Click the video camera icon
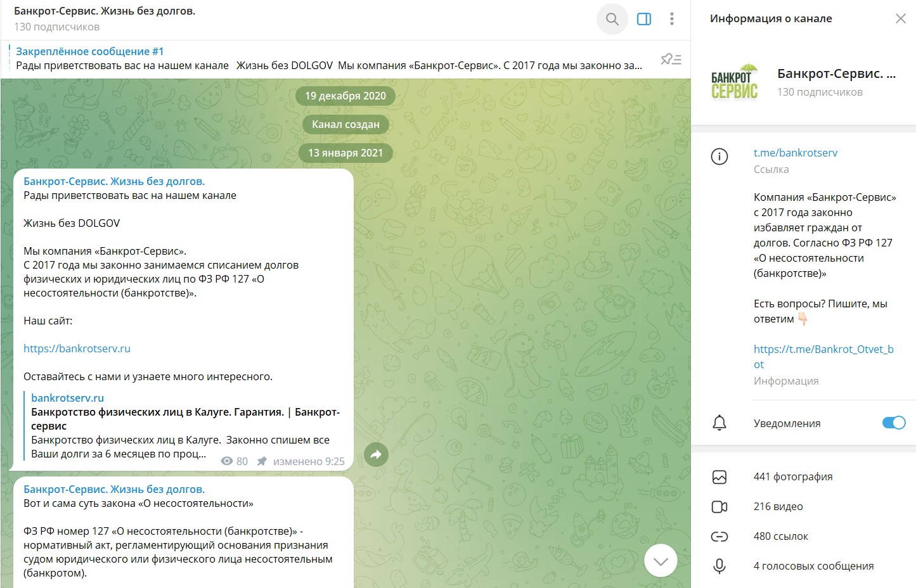 coord(719,507)
